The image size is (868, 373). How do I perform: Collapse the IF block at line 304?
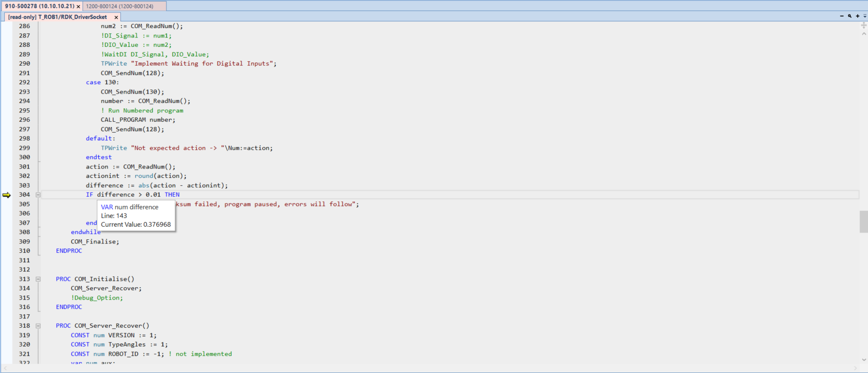pyautogui.click(x=38, y=195)
